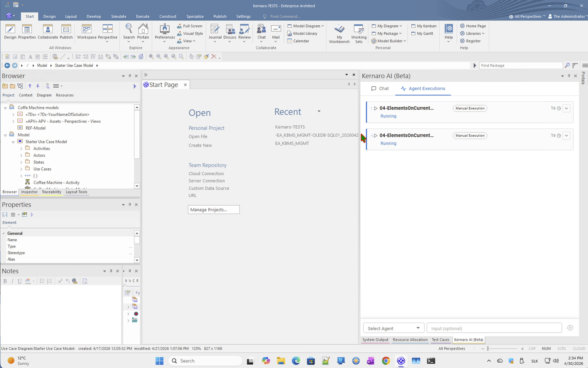The width and height of the screenshot is (588, 368).
Task: Click the Underline button in Notes toolbar
Action: pyautogui.click(x=20, y=281)
